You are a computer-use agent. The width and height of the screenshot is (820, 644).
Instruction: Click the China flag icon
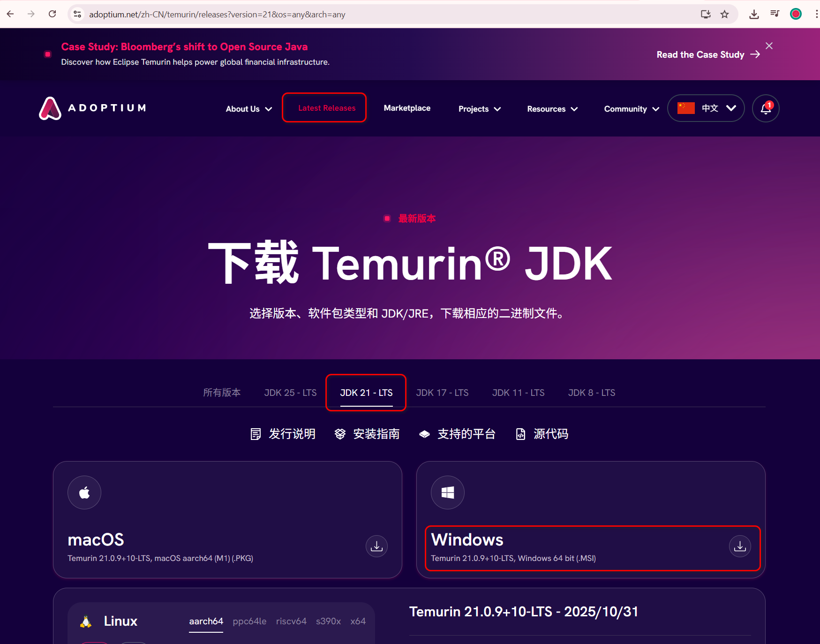(686, 108)
